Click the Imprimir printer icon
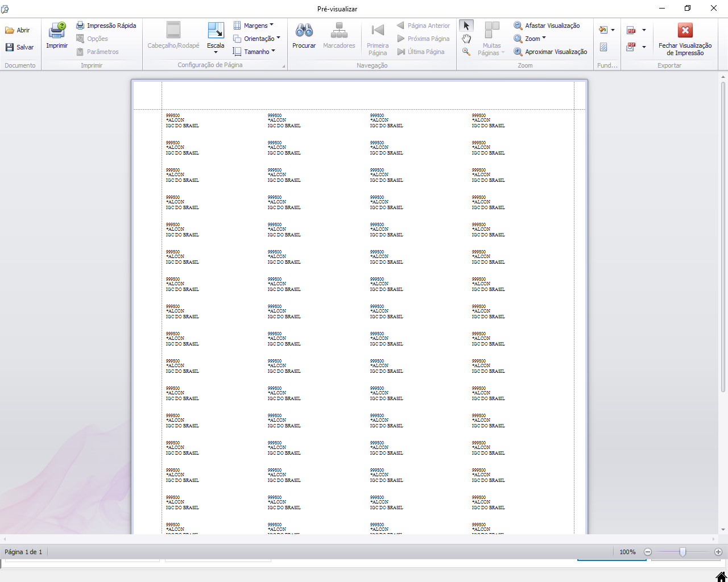 click(x=57, y=30)
